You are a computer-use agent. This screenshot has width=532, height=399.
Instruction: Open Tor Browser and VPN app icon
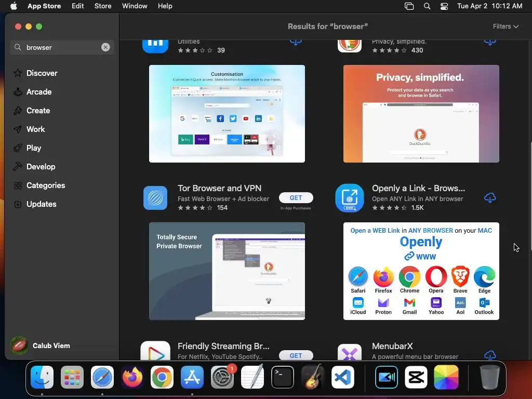point(155,198)
